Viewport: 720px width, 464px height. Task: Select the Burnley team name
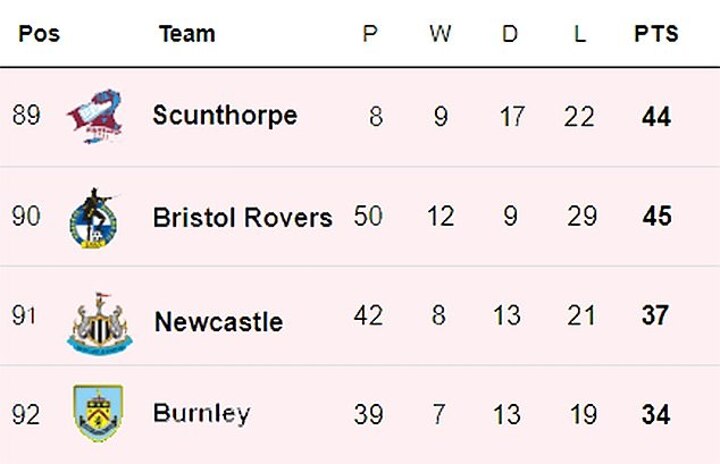201,413
